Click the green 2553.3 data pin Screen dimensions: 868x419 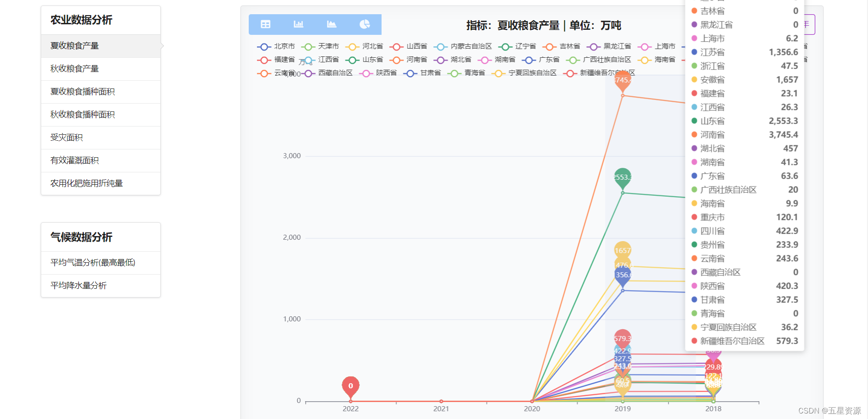622,178
